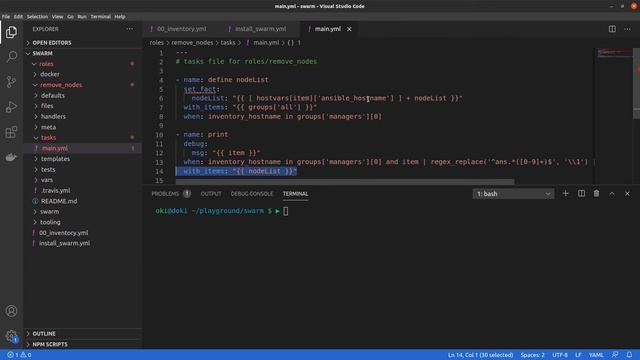Click the roles breadcrumb segment
Image resolution: width=640 pixels, height=360 pixels.
coord(156,42)
